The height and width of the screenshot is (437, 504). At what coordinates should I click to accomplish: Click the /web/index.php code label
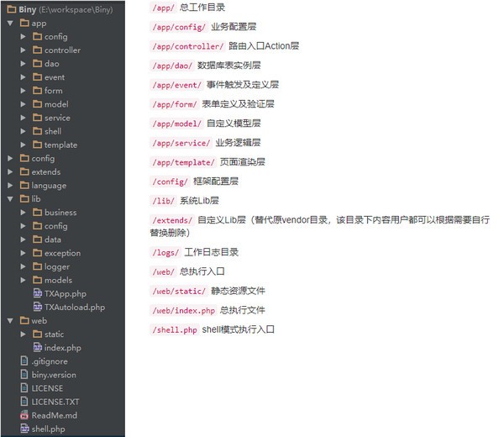click(x=183, y=310)
